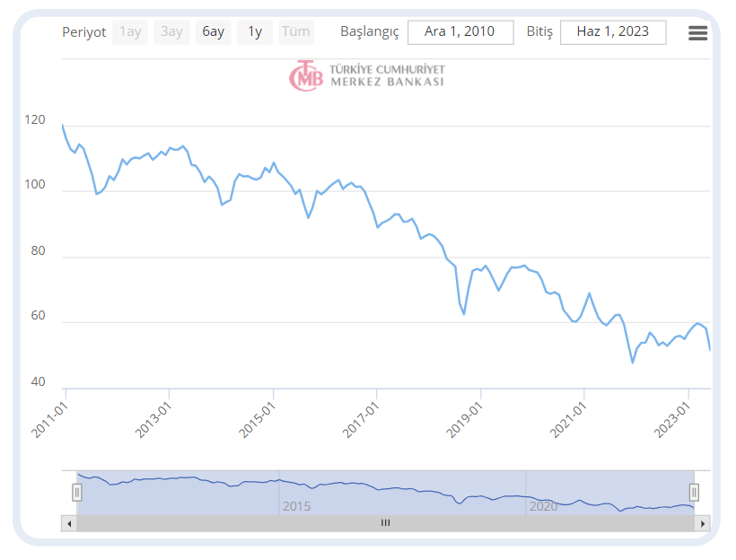The image size is (736, 560).
Task: Grab the navigator's right range handle
Action: point(694,492)
